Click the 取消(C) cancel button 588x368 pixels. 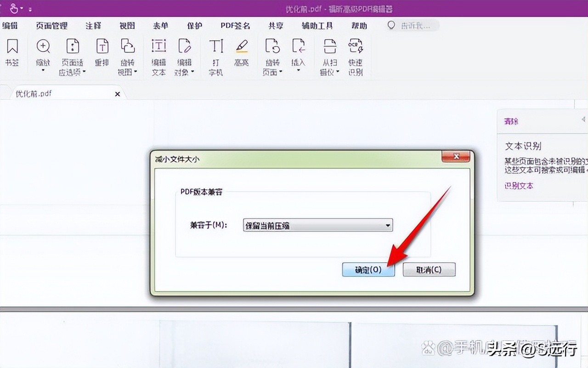tap(429, 270)
